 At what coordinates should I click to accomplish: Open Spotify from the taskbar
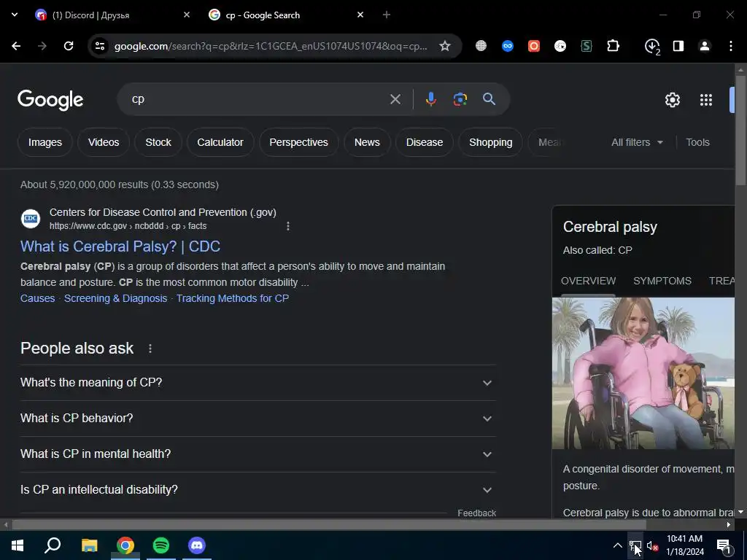[161, 545]
